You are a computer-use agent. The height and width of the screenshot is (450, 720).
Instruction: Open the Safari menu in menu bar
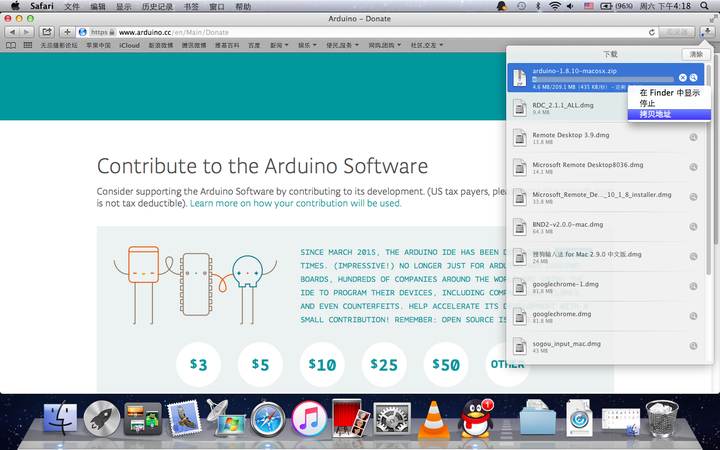coord(42,6)
